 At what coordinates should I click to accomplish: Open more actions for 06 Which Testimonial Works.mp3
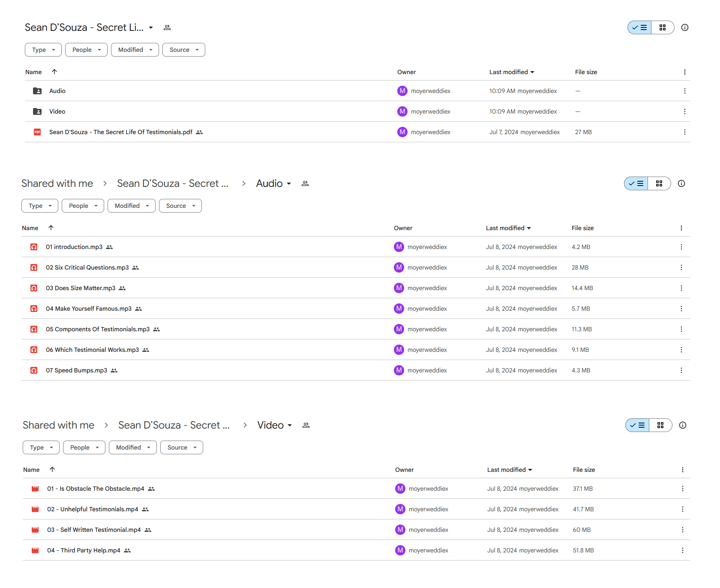point(681,350)
